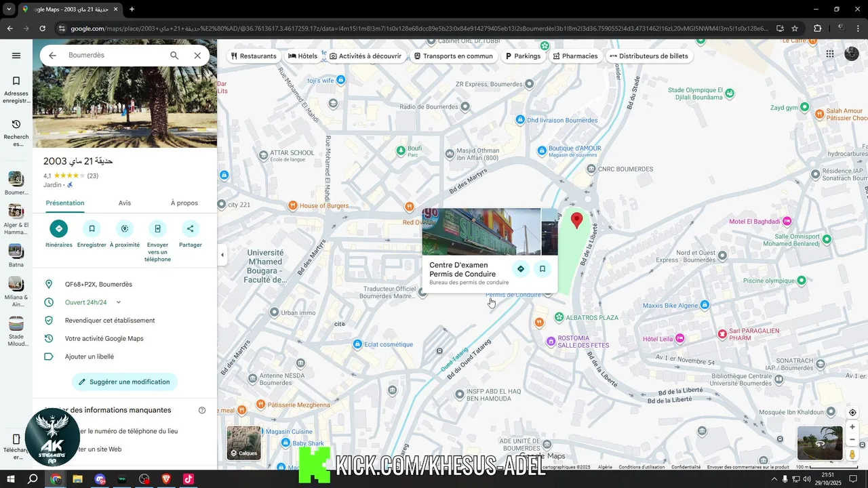This screenshot has width=868, height=488.
Task: Click the browser reload button
Action: pyautogui.click(x=42, y=28)
